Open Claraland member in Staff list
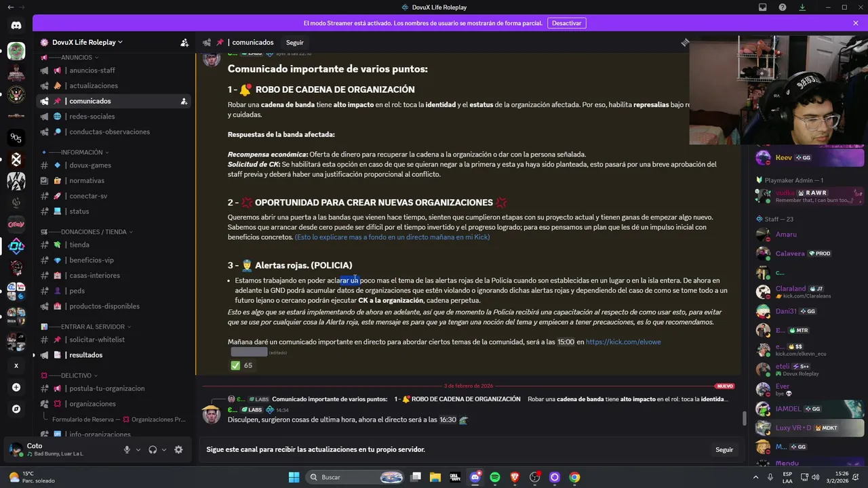 (810, 291)
